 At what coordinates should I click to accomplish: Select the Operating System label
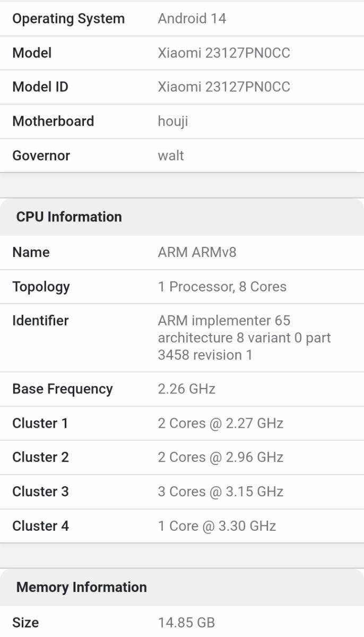(x=68, y=19)
